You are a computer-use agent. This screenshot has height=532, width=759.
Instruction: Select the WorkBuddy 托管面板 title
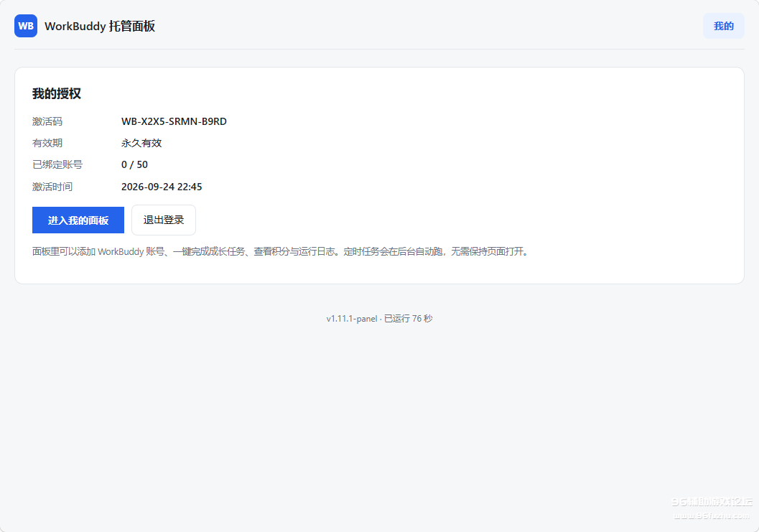100,26
